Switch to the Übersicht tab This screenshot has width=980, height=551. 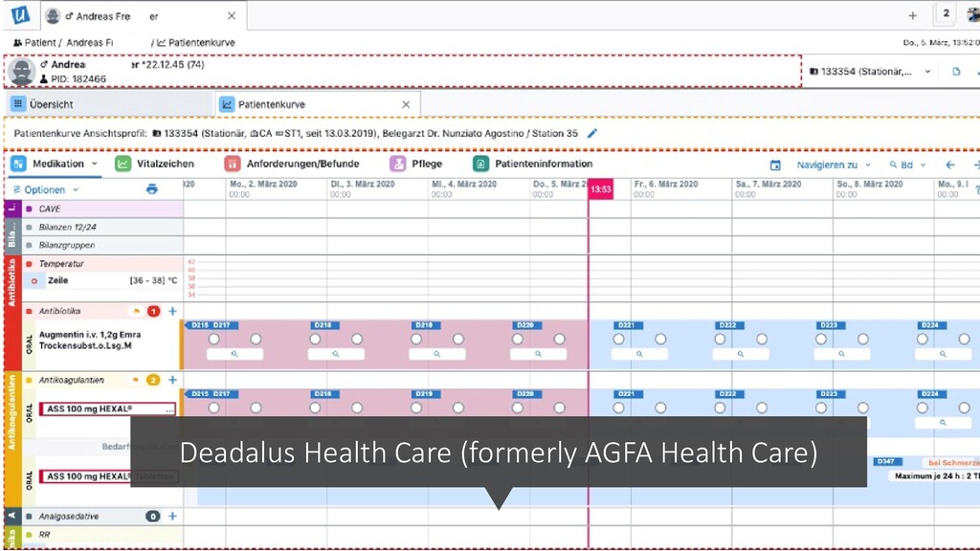click(109, 104)
